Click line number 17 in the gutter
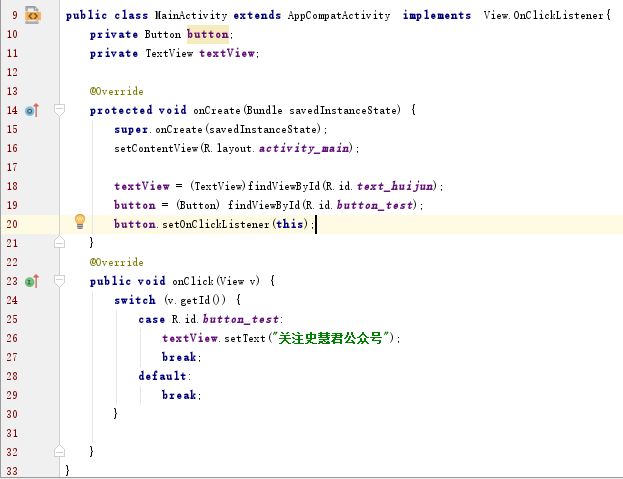623x479 pixels. pos(12,167)
